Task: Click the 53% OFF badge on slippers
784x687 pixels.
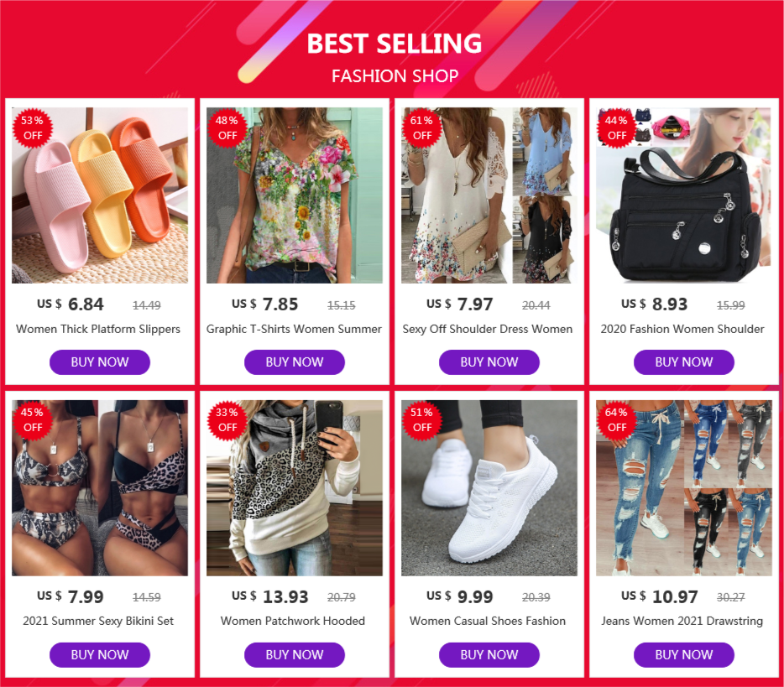Action: (33, 128)
